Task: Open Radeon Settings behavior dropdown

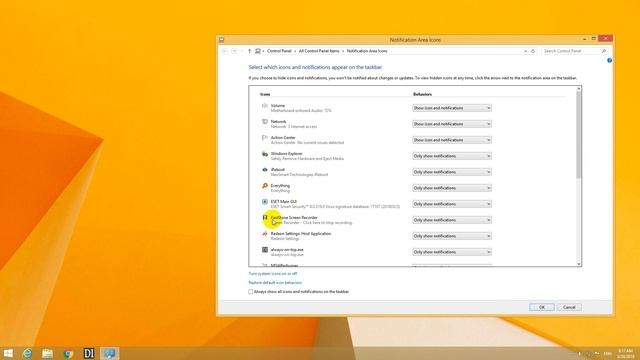Action: pyautogui.click(x=451, y=236)
